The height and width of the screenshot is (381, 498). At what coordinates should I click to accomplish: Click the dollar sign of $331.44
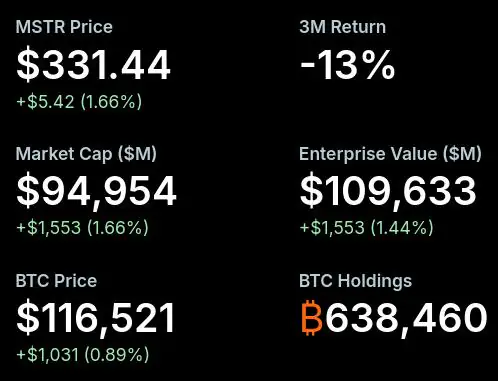pos(28,65)
